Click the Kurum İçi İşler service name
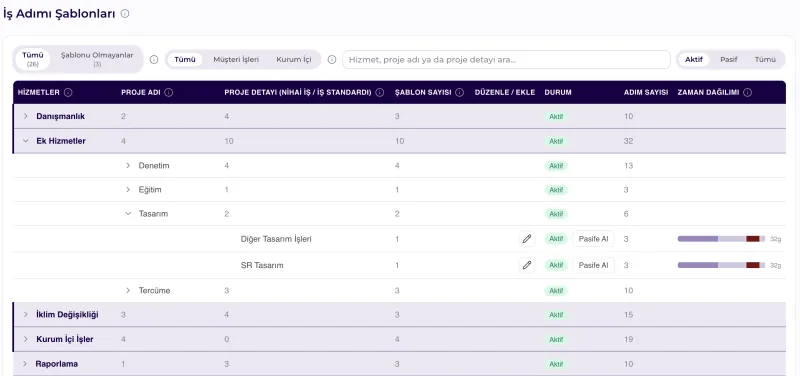 point(65,339)
